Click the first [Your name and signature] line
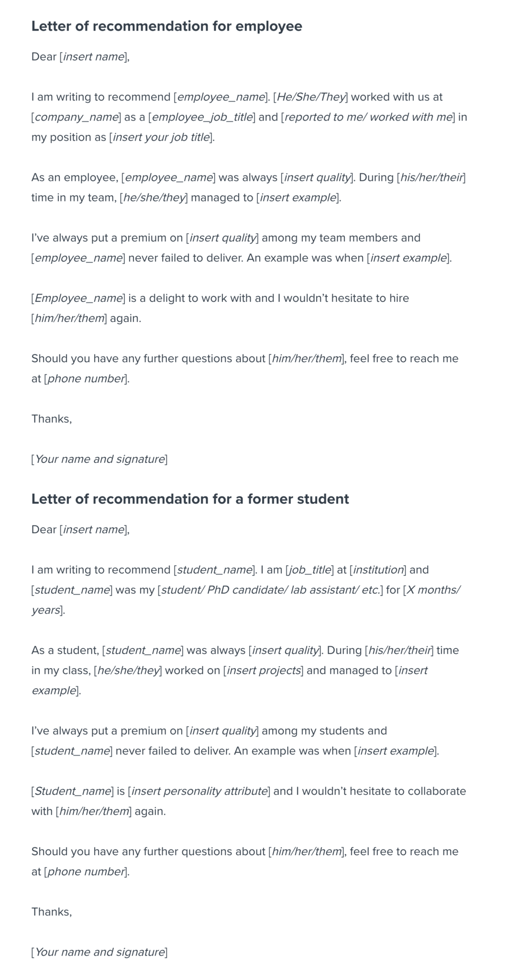 tap(99, 459)
